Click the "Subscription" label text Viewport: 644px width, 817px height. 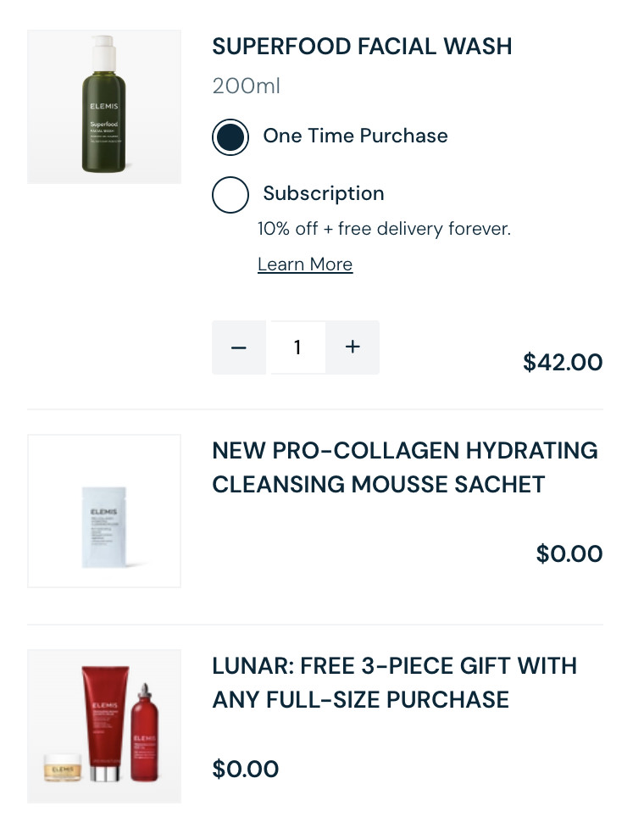click(x=324, y=193)
